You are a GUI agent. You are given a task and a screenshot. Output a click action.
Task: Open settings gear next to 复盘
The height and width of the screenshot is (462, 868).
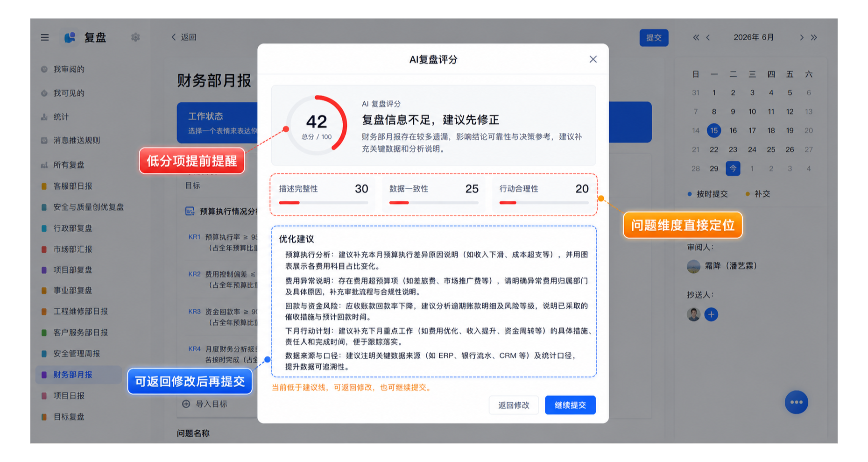pos(135,37)
